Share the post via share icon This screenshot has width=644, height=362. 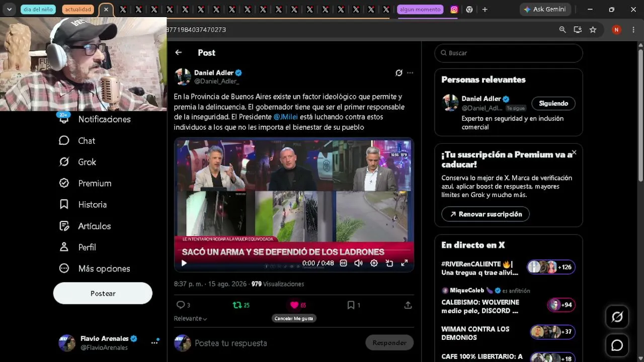pyautogui.click(x=408, y=305)
